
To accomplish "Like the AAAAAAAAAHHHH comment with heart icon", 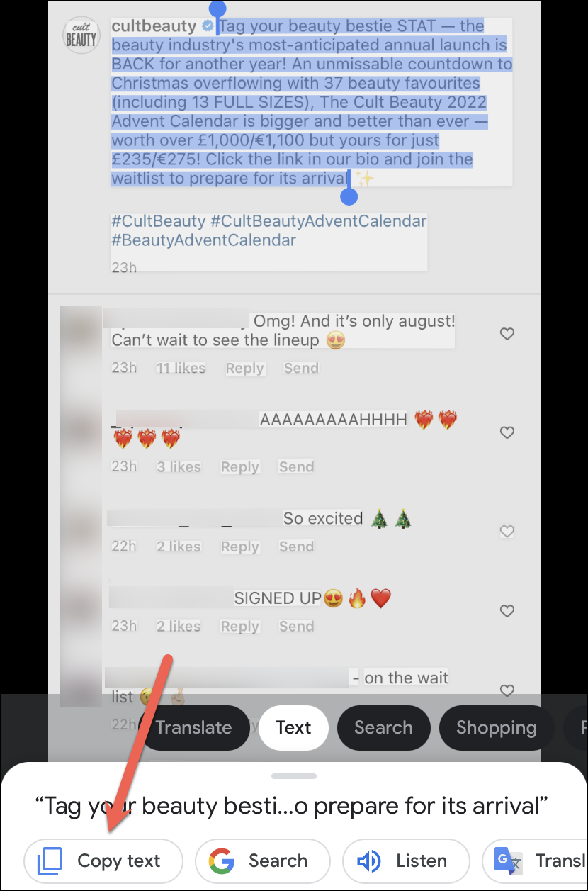I will 507,432.
